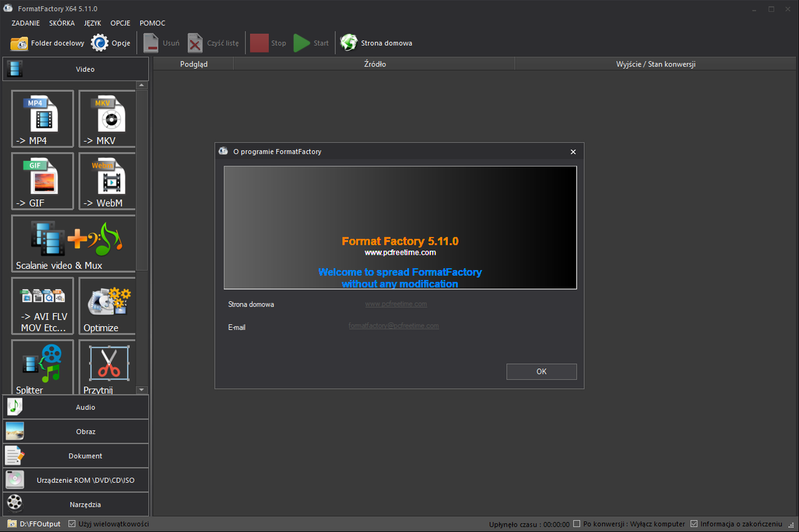Click Wyjście / Stan konwersji column header
The image size is (799, 532).
coord(656,64)
